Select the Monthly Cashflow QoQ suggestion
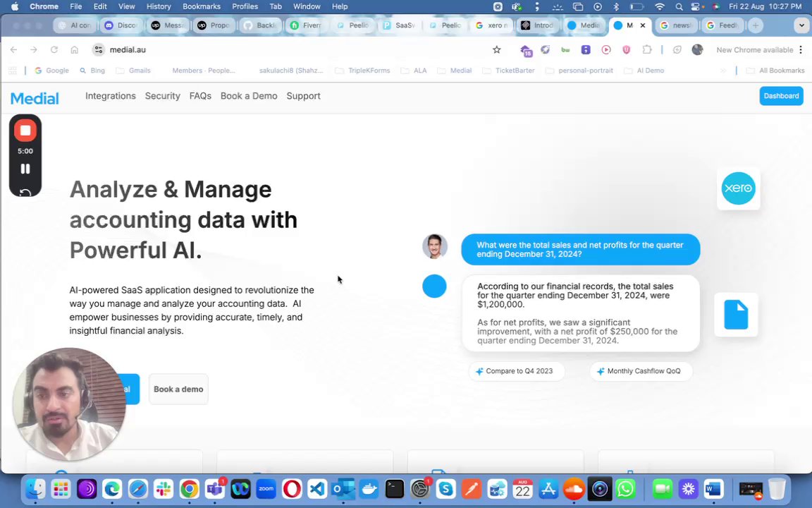This screenshot has height=508, width=812. coord(641,371)
